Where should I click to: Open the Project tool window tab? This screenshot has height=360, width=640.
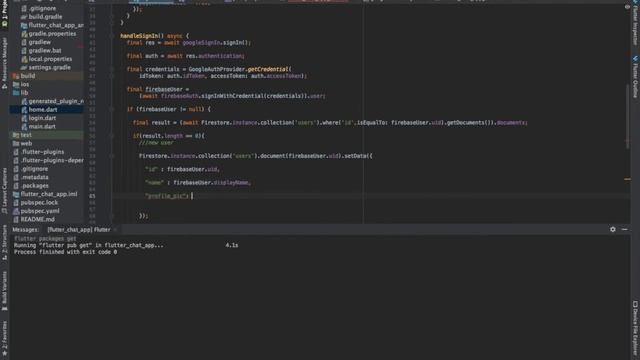pos(4,13)
